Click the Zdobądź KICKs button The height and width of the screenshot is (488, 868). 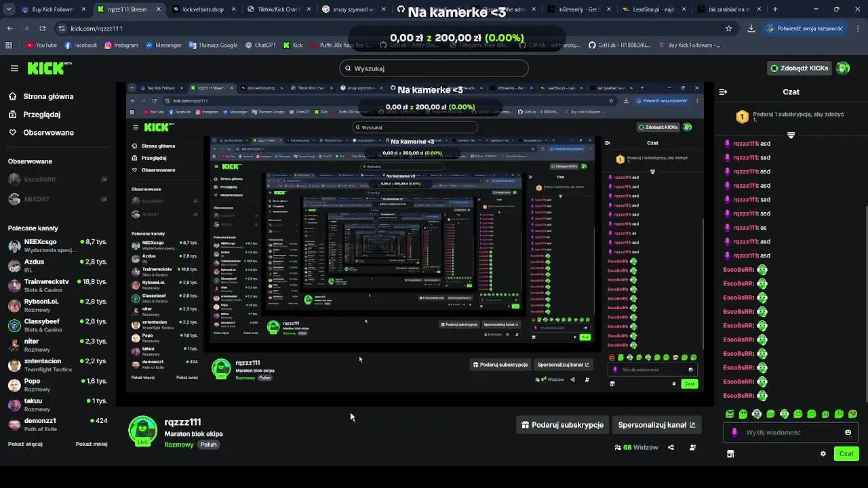(x=800, y=68)
